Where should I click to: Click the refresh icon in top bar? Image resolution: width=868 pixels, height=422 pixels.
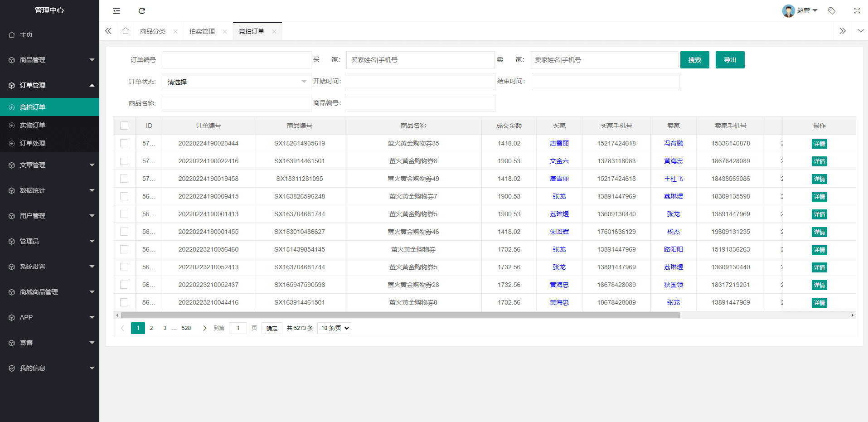(142, 11)
